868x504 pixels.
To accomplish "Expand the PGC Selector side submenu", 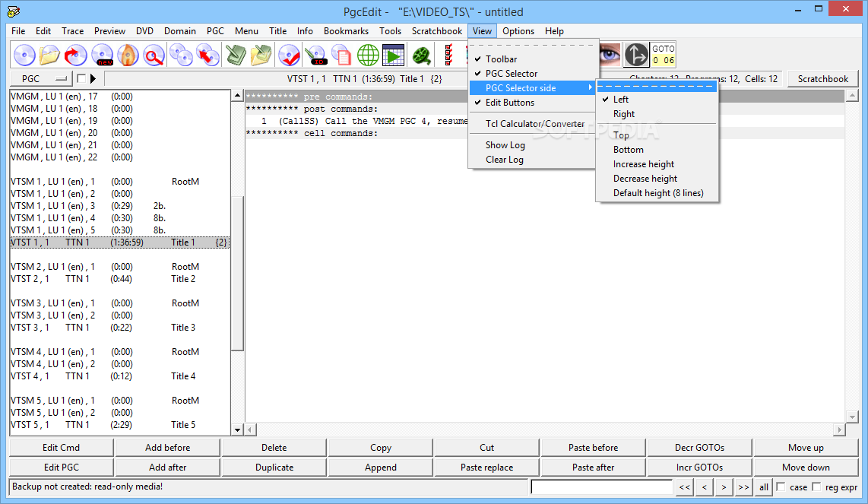I will point(534,87).
